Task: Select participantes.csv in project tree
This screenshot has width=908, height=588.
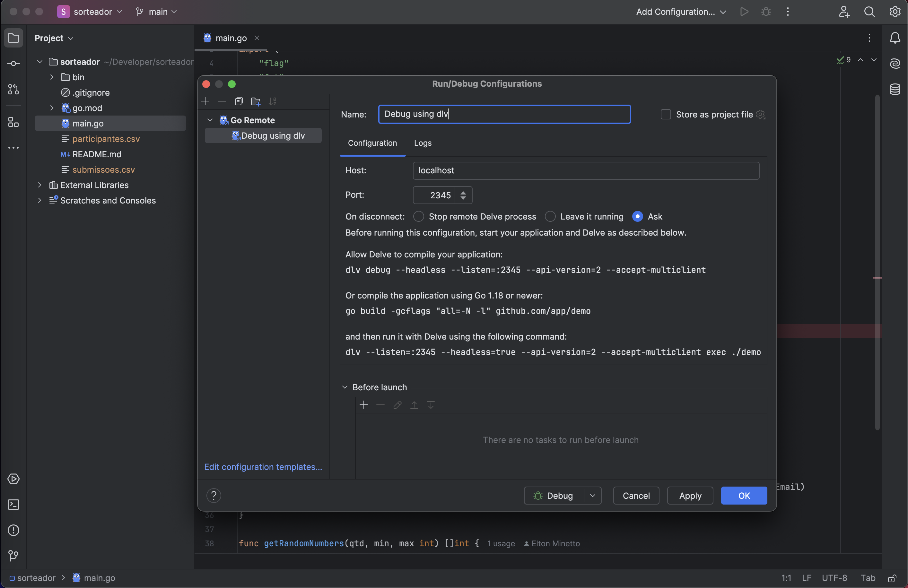Action: [106, 139]
